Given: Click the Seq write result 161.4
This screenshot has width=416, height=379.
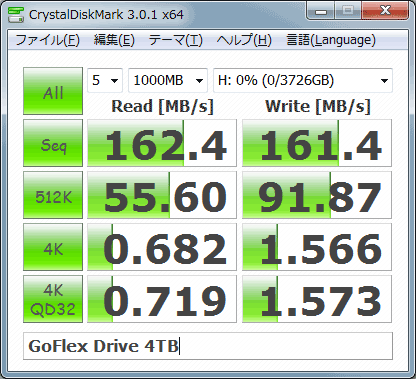Looking at the screenshot, I should coord(317,143).
